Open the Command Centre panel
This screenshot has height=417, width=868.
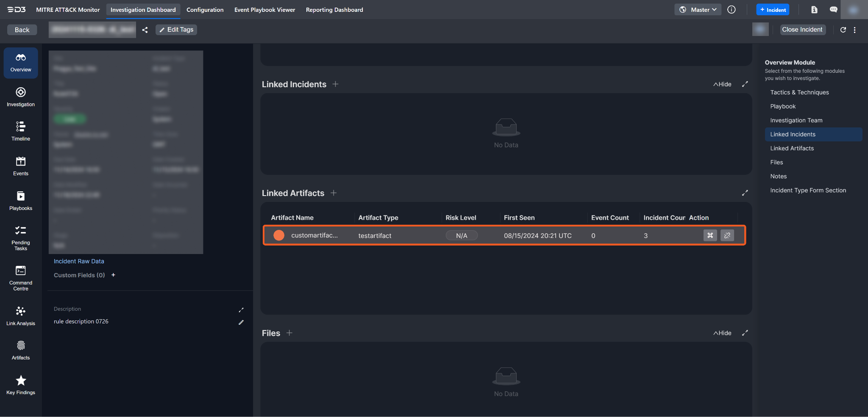[x=20, y=278]
